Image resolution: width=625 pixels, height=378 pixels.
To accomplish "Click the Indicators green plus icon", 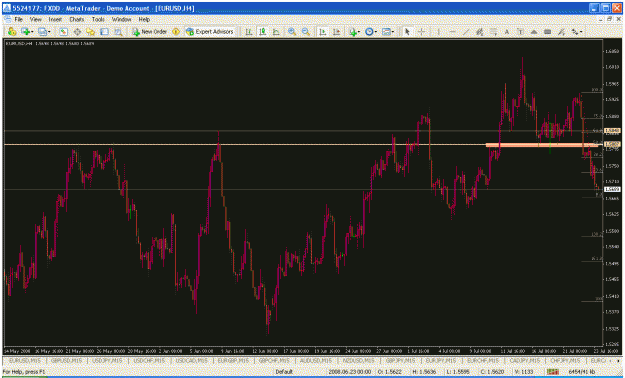I will pyautogui.click(x=353, y=32).
